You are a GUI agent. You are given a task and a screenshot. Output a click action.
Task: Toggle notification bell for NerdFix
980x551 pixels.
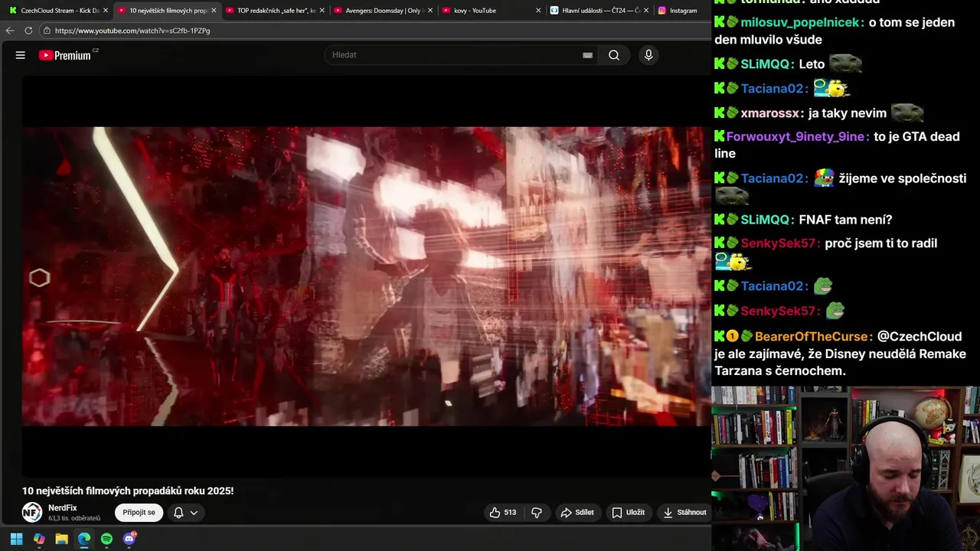pos(178,513)
